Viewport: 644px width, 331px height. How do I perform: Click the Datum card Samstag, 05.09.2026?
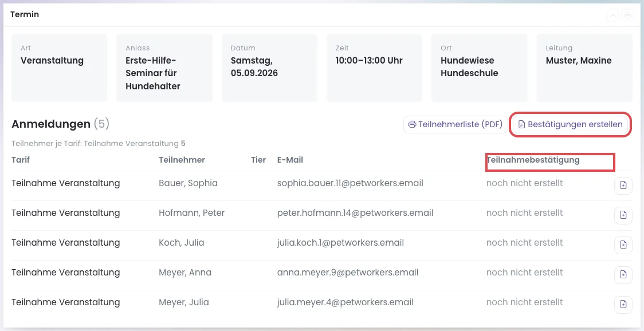[269, 68]
